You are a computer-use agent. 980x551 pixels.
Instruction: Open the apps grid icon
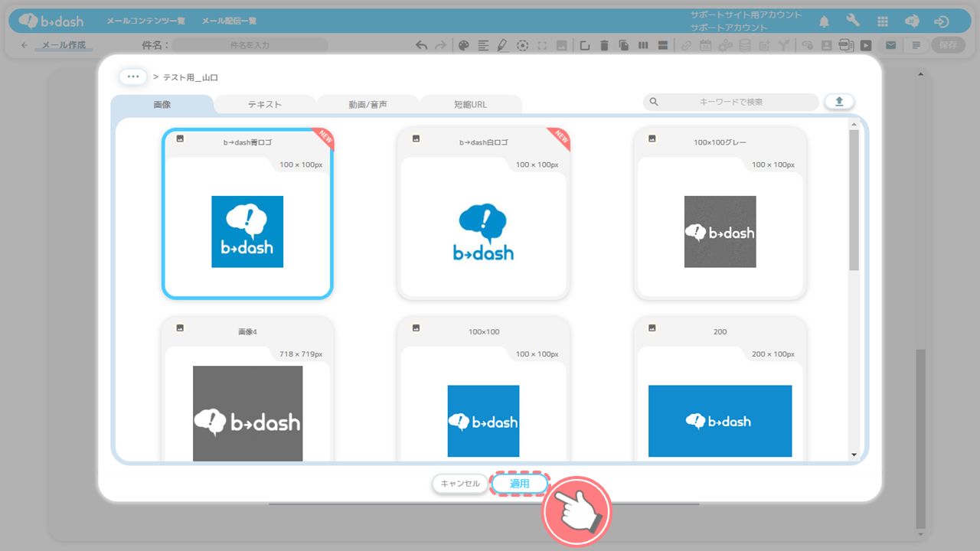(x=883, y=21)
